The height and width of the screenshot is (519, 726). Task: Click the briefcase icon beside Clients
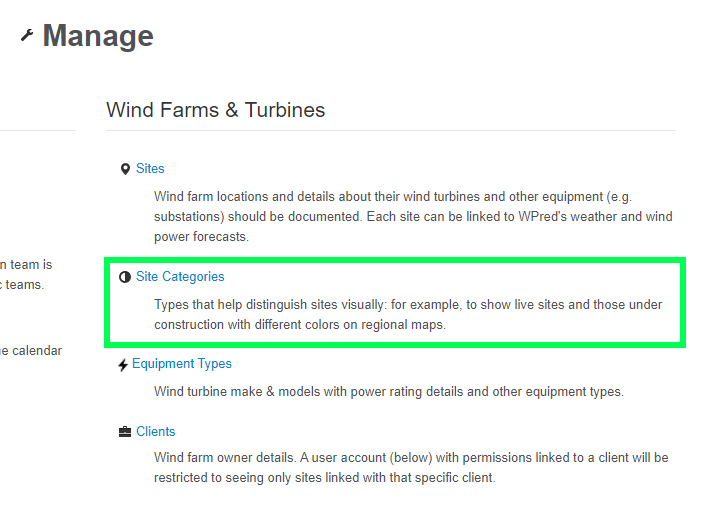[x=125, y=432]
